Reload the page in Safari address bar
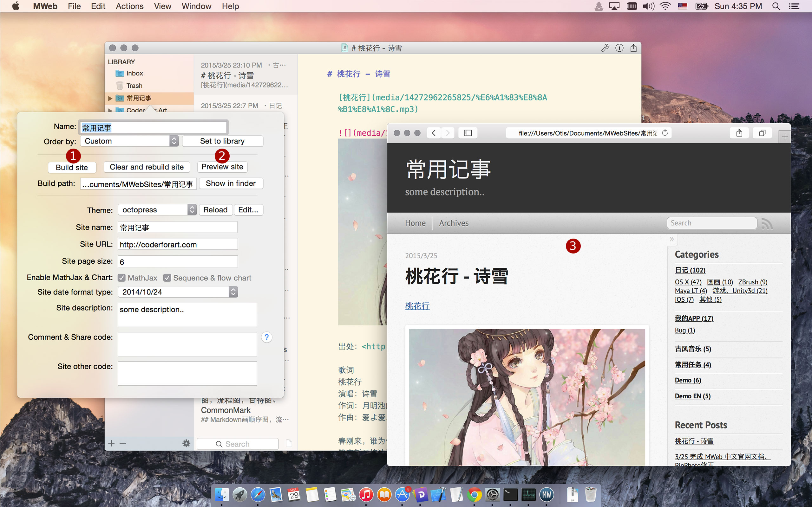Viewport: 812px width, 507px height. coord(665,133)
